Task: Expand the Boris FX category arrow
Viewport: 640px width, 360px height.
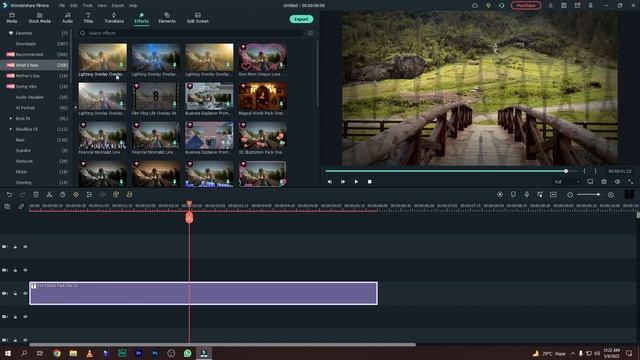Action: click(x=11, y=118)
